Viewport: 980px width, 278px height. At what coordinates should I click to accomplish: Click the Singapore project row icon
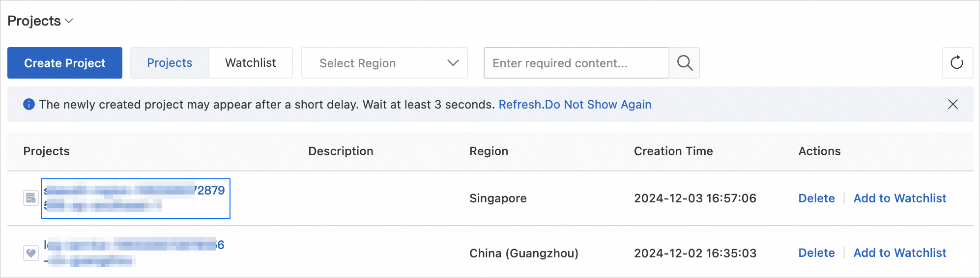(31, 198)
